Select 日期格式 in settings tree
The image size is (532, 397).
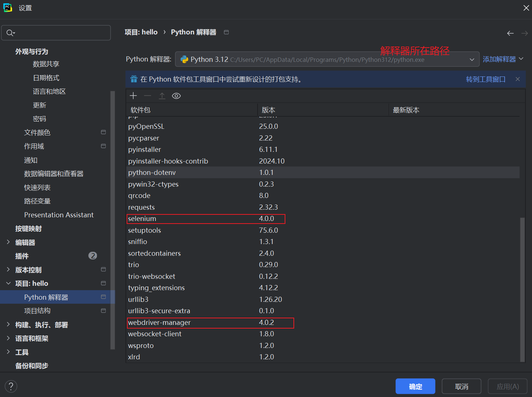coord(46,78)
